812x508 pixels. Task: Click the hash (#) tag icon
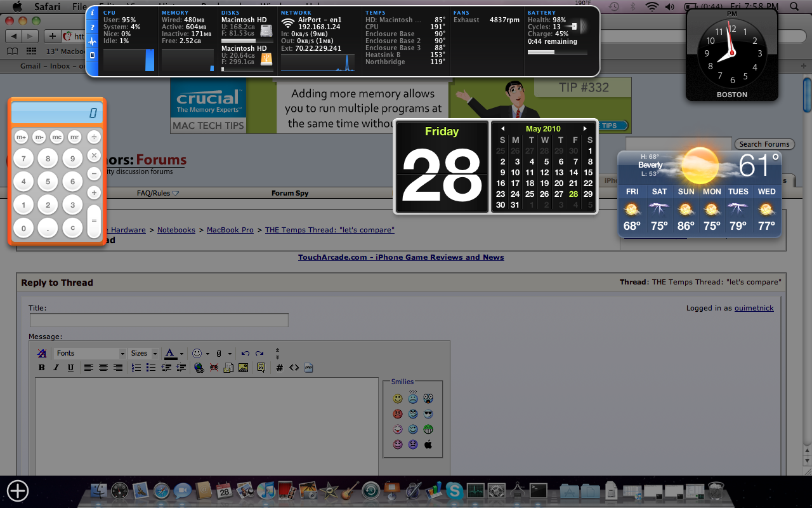coord(279,368)
